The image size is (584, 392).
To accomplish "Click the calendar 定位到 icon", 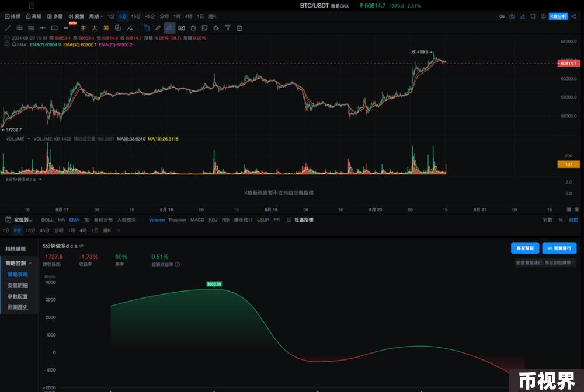I will pos(8,220).
